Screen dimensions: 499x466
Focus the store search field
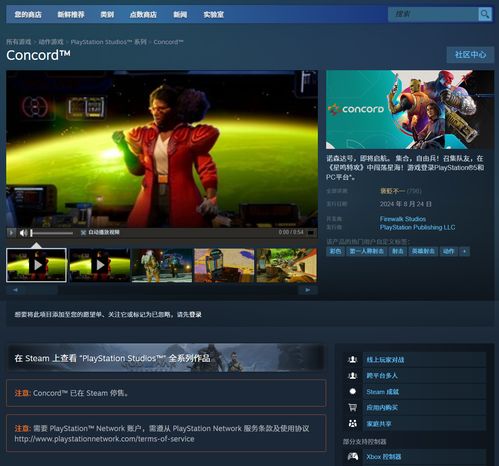433,14
